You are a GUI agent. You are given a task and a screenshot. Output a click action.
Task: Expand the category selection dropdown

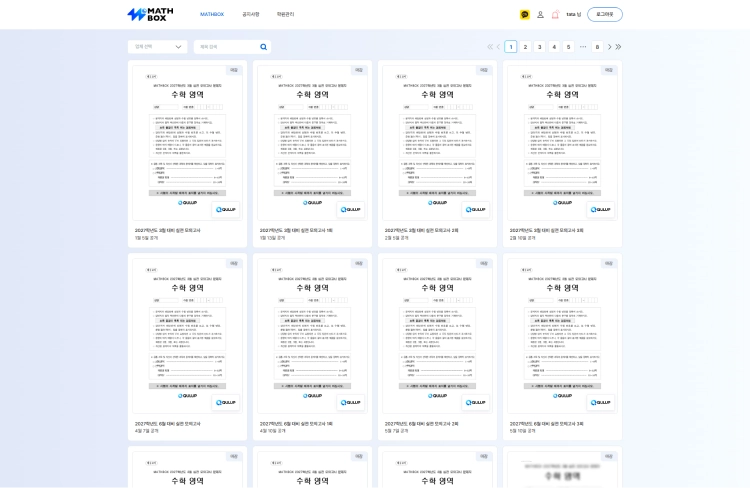(x=157, y=47)
